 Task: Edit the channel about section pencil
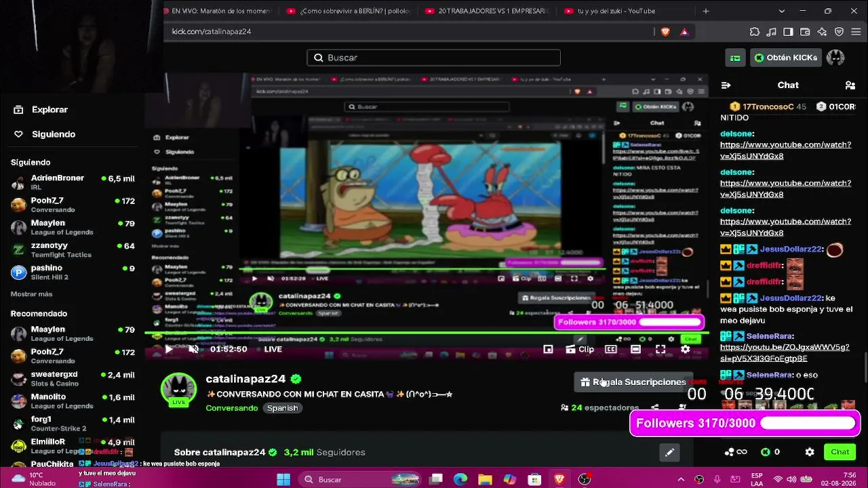point(669,452)
